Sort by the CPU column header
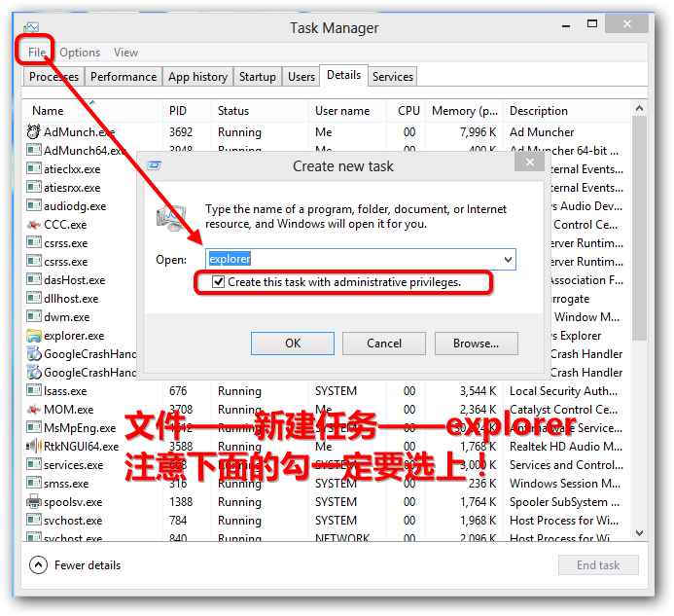This screenshot has width=674, height=616. pyautogui.click(x=406, y=111)
